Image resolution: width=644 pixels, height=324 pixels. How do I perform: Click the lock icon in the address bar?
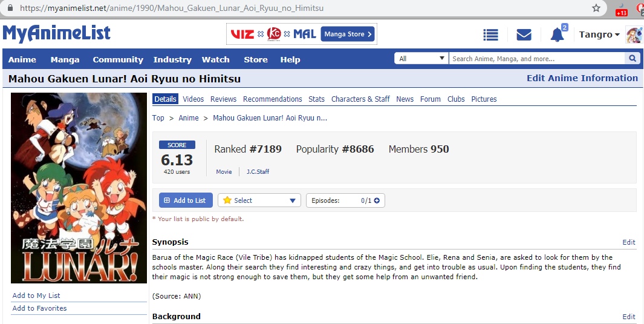coord(10,8)
